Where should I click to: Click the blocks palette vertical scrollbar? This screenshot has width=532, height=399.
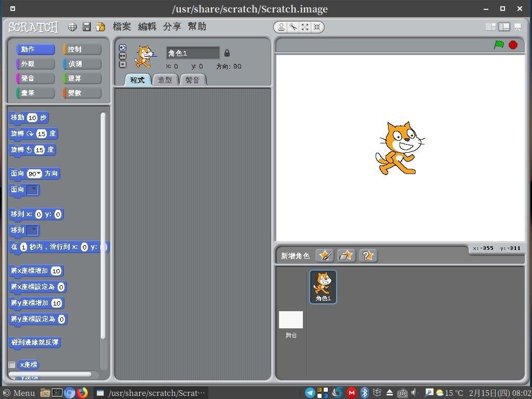pos(103,225)
